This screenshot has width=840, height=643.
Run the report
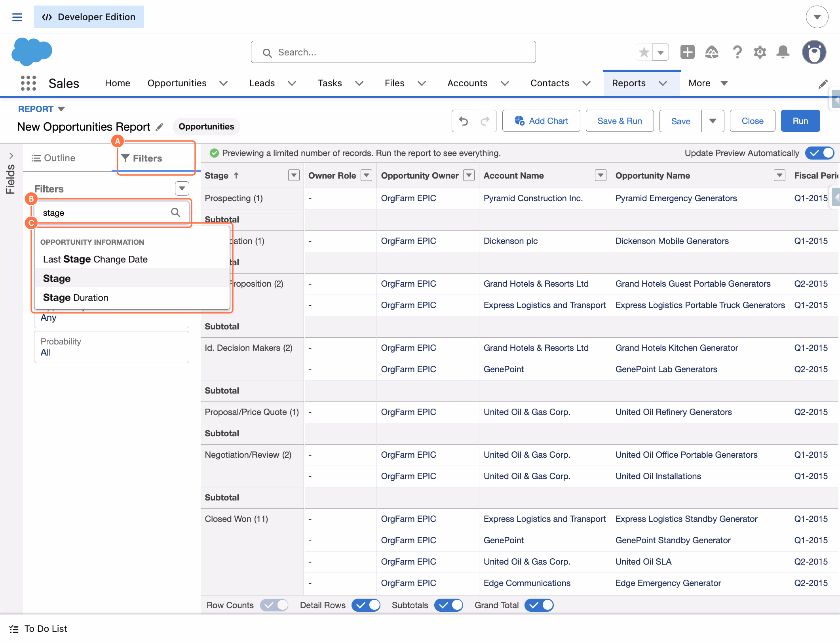(800, 121)
